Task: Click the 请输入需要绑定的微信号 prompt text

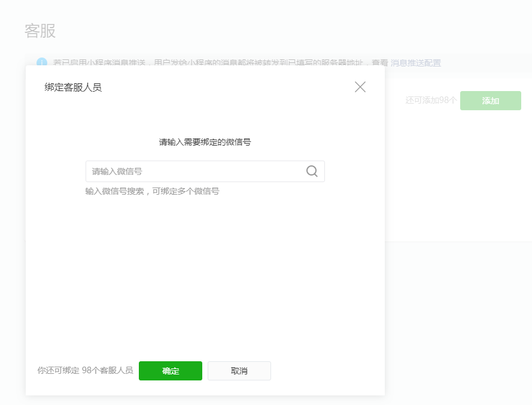Action: [x=205, y=142]
